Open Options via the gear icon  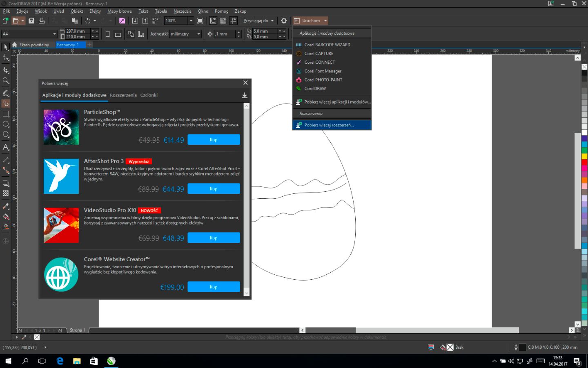click(x=284, y=20)
